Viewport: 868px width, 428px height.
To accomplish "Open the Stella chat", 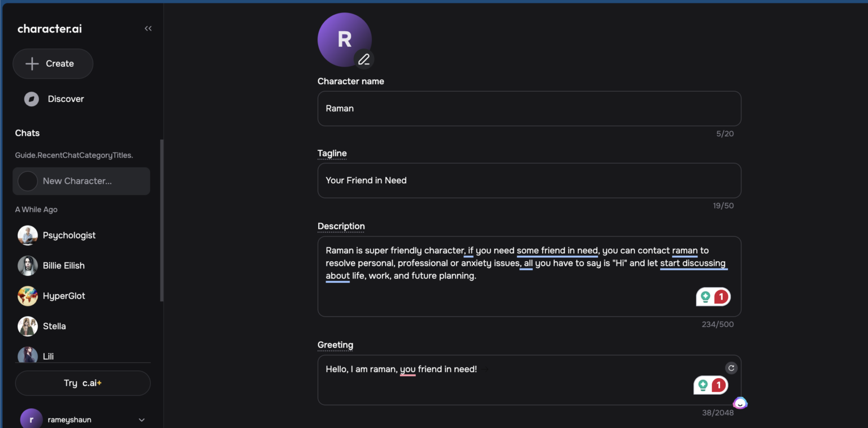I will [54, 326].
